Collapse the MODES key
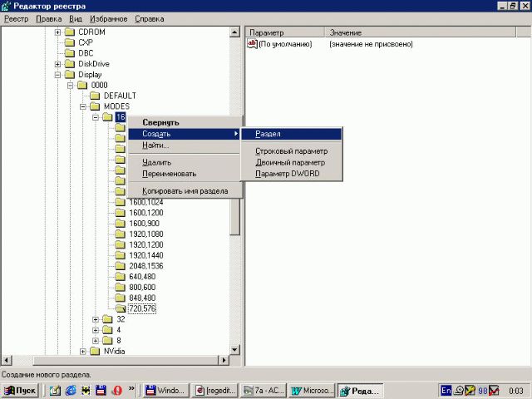The height and width of the screenshot is (399, 532). (x=83, y=106)
